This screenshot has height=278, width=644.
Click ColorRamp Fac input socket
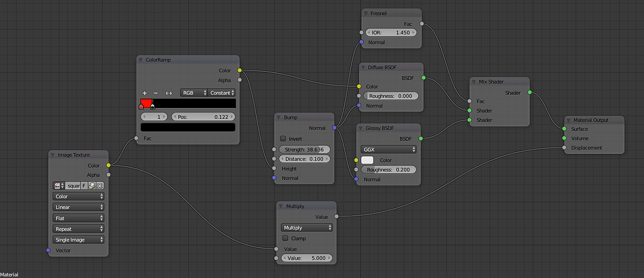[136, 138]
